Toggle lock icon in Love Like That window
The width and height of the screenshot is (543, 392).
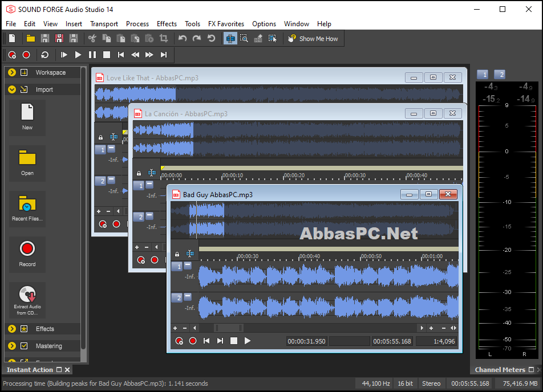pos(100,137)
